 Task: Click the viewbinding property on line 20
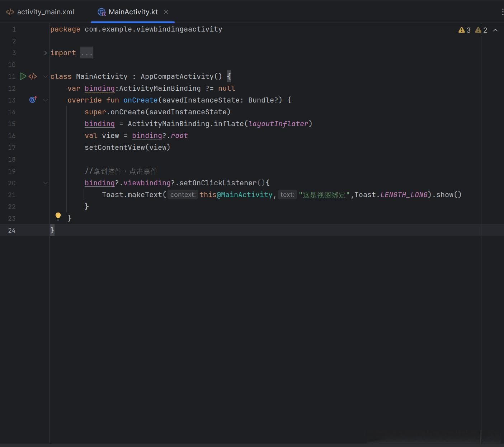(x=147, y=183)
